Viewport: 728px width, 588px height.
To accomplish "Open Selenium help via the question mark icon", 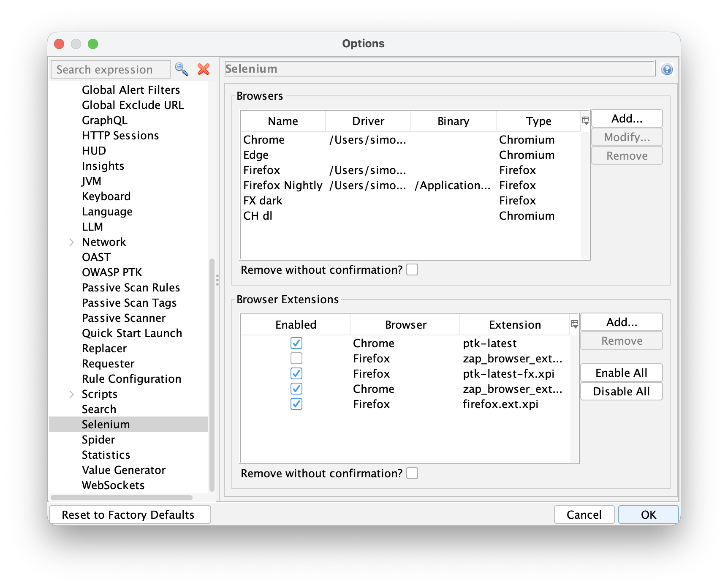I will [668, 69].
